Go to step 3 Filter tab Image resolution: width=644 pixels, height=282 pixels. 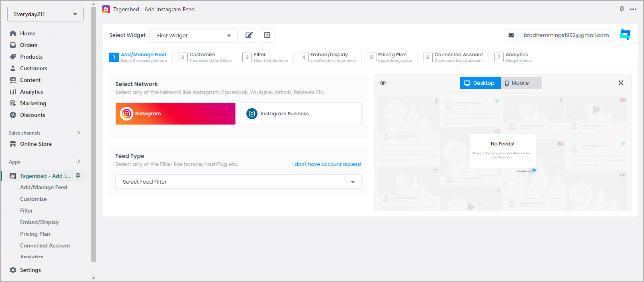point(265,57)
